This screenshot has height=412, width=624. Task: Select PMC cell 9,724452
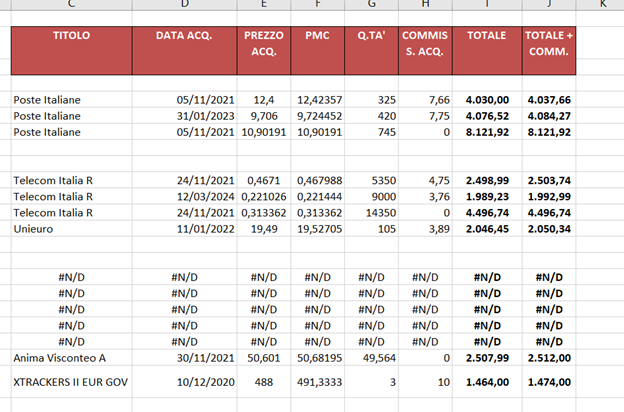click(318, 116)
